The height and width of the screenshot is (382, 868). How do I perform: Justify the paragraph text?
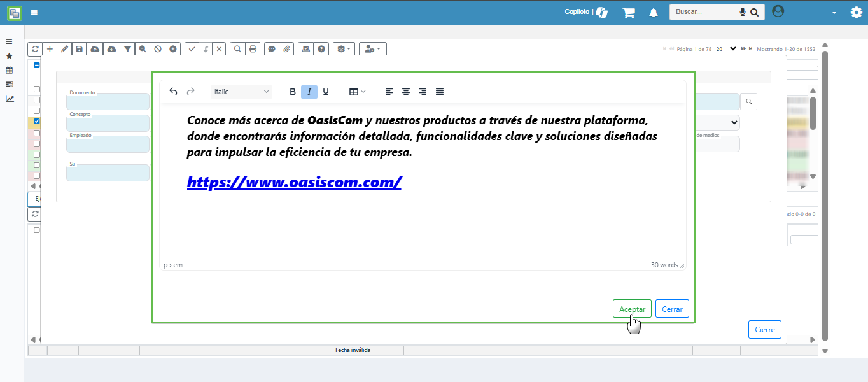[439, 92]
